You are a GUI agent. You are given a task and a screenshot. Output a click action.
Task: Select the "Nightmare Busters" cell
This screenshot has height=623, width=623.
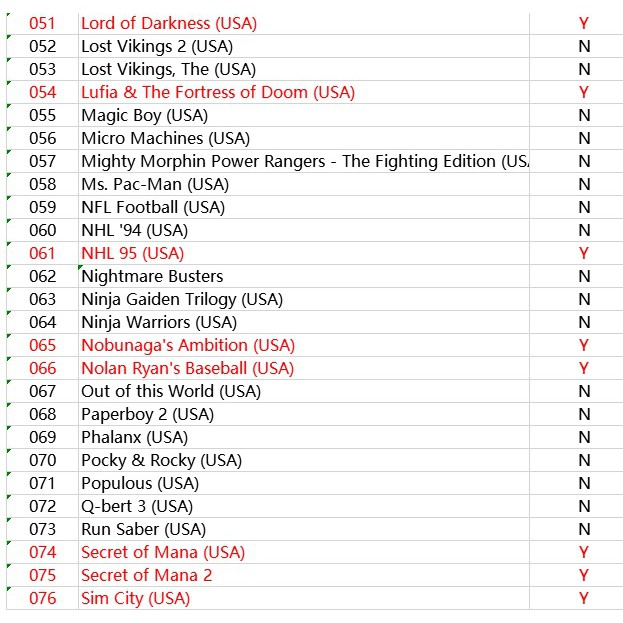click(x=152, y=276)
